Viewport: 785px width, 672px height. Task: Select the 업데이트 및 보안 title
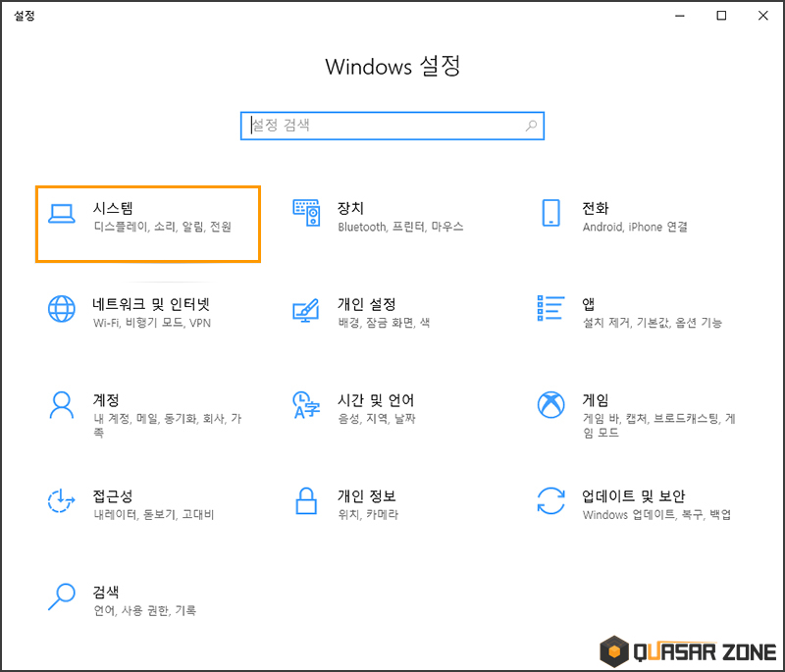[x=633, y=496]
